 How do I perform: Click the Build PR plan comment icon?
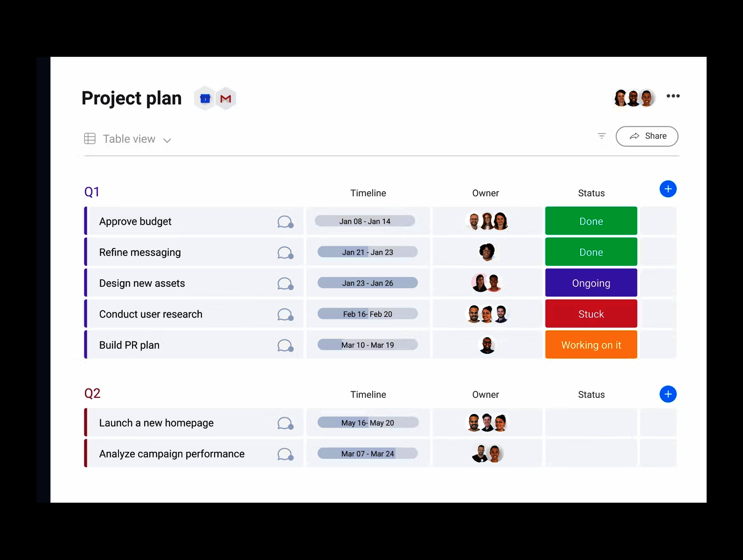pos(285,346)
